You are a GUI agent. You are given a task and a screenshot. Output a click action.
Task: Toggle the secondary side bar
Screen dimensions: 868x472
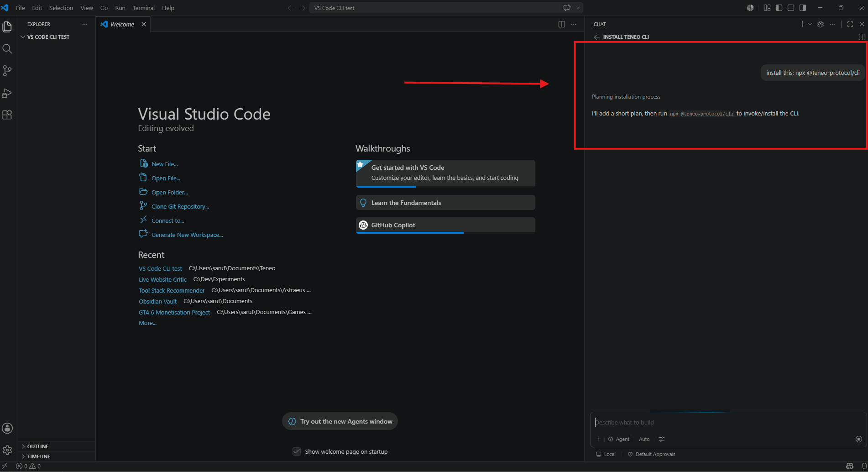click(x=803, y=8)
